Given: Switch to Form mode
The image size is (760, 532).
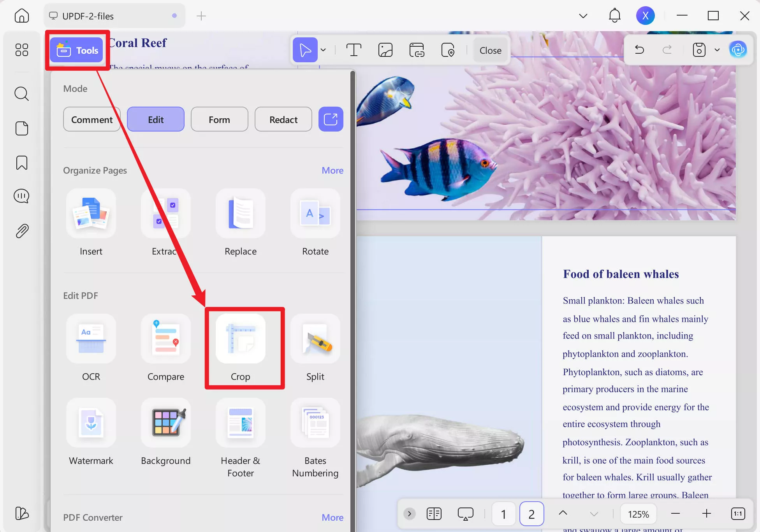Looking at the screenshot, I should [219, 119].
